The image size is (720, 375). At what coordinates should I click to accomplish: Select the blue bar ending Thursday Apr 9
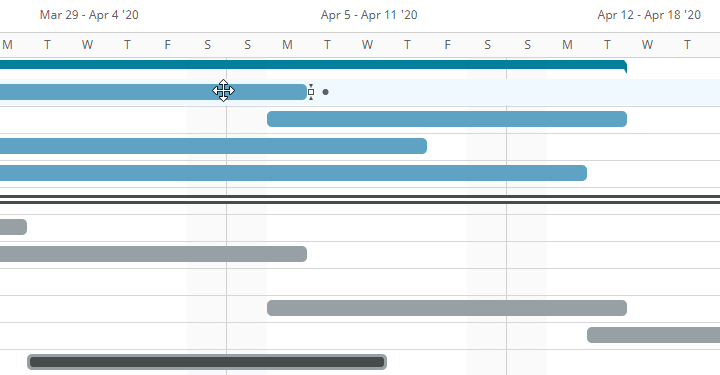214,146
